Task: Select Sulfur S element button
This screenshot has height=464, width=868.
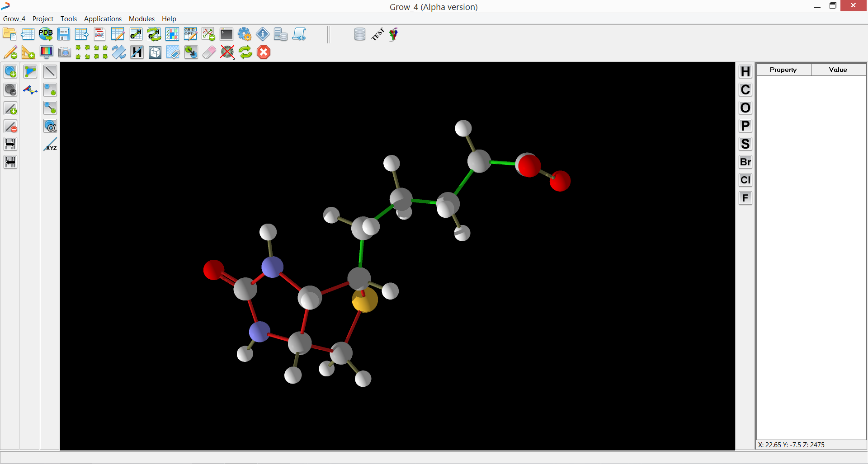Action: tap(745, 144)
